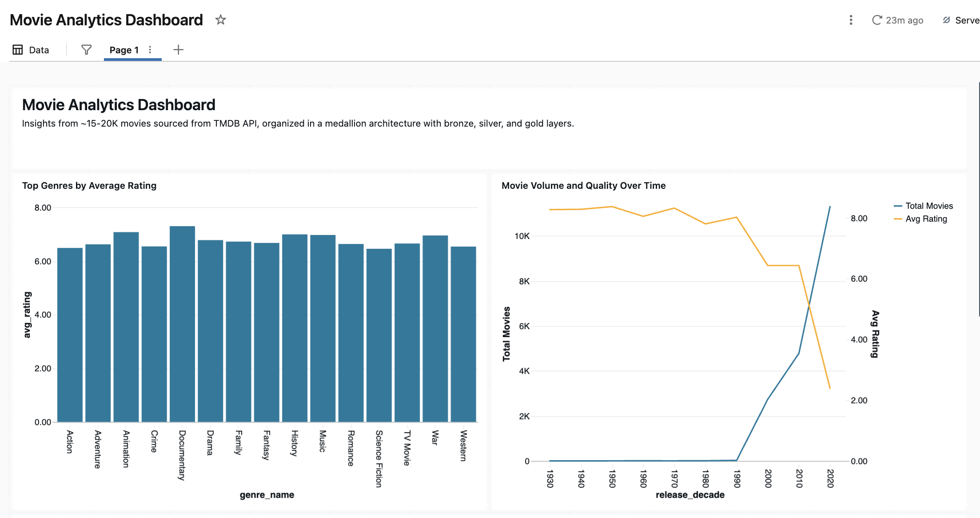Click Top Genres by Average Rating title

pyautogui.click(x=89, y=186)
